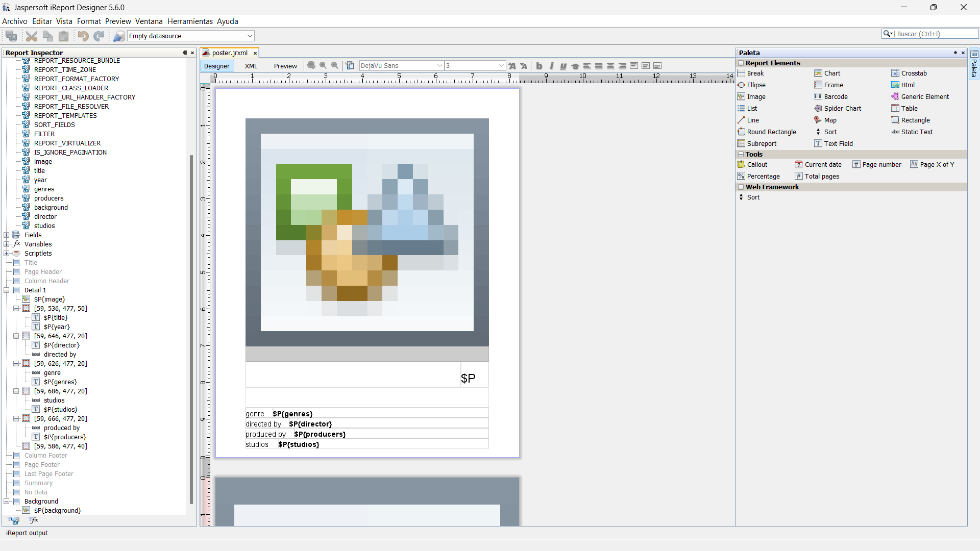Image resolution: width=980 pixels, height=551 pixels.
Task: Collapse the Tools palette section
Action: 741,154
